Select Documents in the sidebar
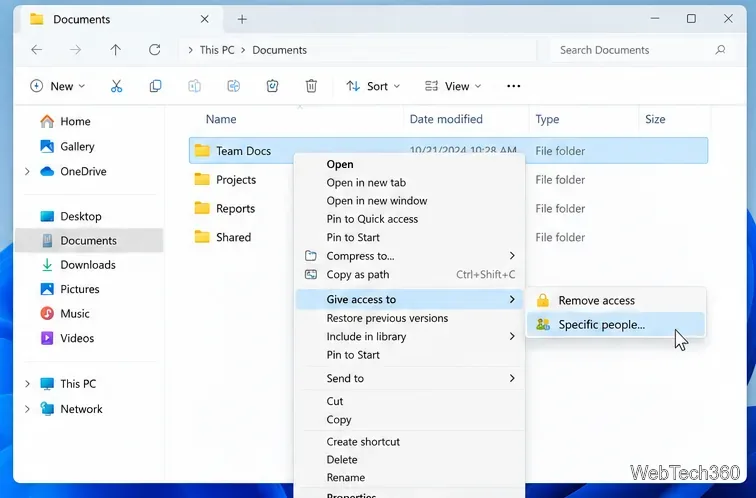This screenshot has height=498, width=756. (89, 241)
